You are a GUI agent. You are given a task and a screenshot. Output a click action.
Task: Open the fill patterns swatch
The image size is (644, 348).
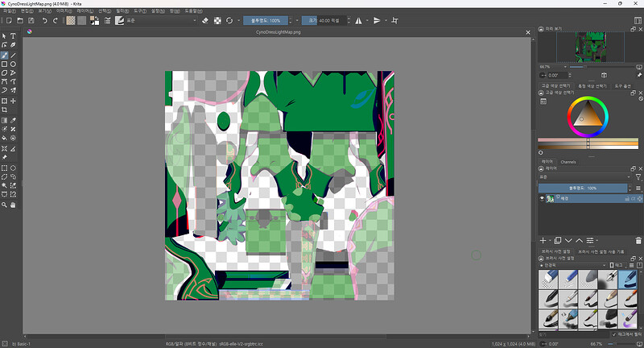(x=82, y=21)
